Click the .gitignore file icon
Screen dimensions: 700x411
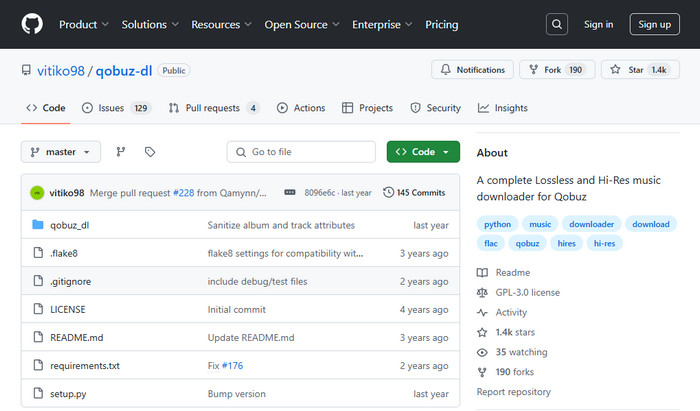[38, 281]
